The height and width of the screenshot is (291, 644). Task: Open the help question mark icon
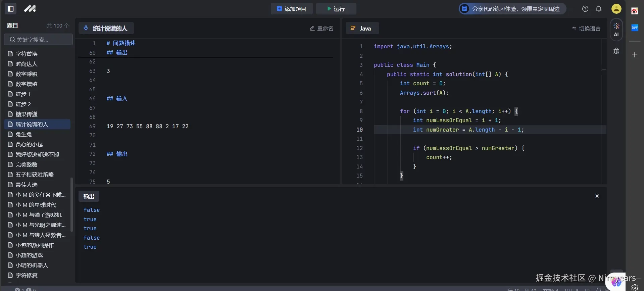585,9
